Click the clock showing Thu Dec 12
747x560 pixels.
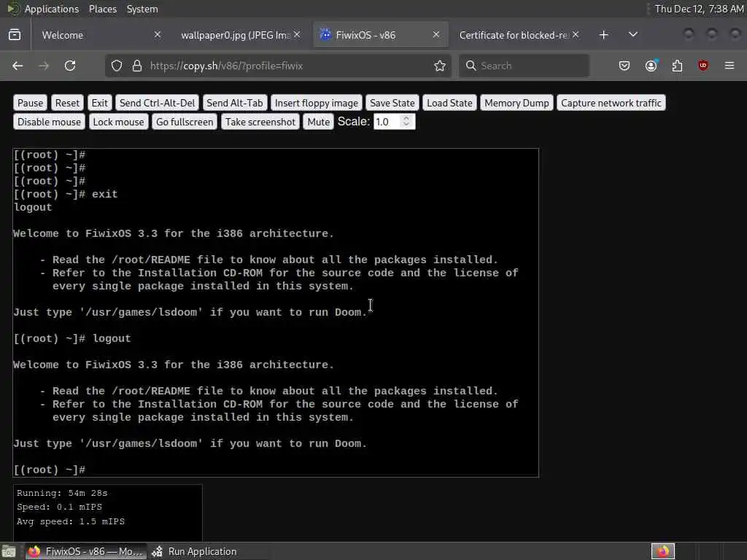pyautogui.click(x=699, y=9)
